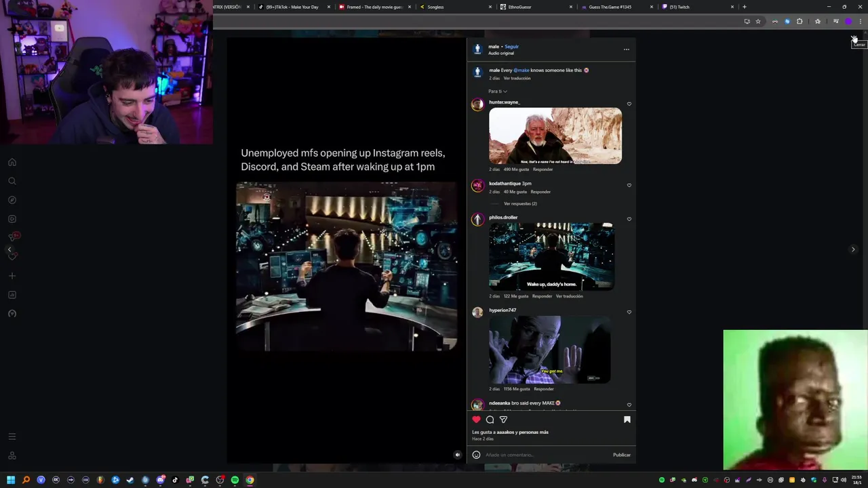868x488 pixels.
Task: Share the post with the paper-plane icon
Action: coord(503,420)
